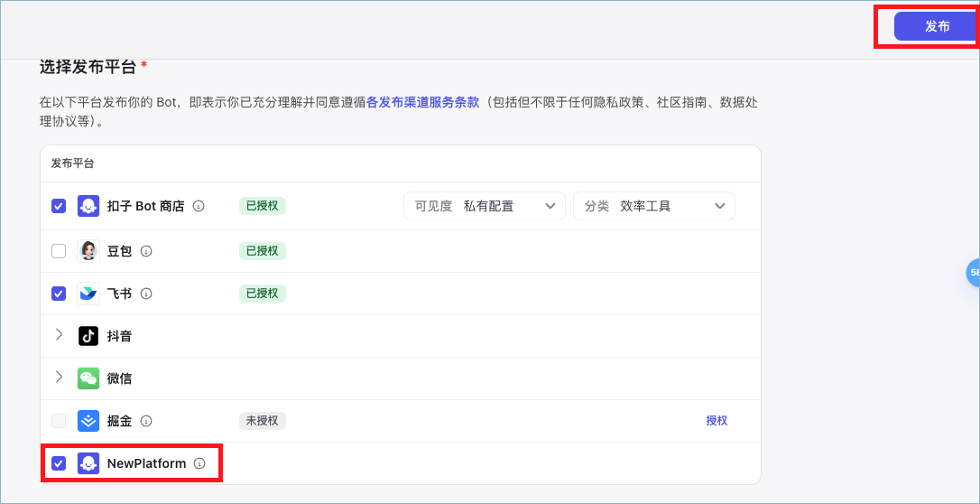Click the 已授权 badge for 豆包
Viewport: 980px width, 504px height.
(262, 251)
